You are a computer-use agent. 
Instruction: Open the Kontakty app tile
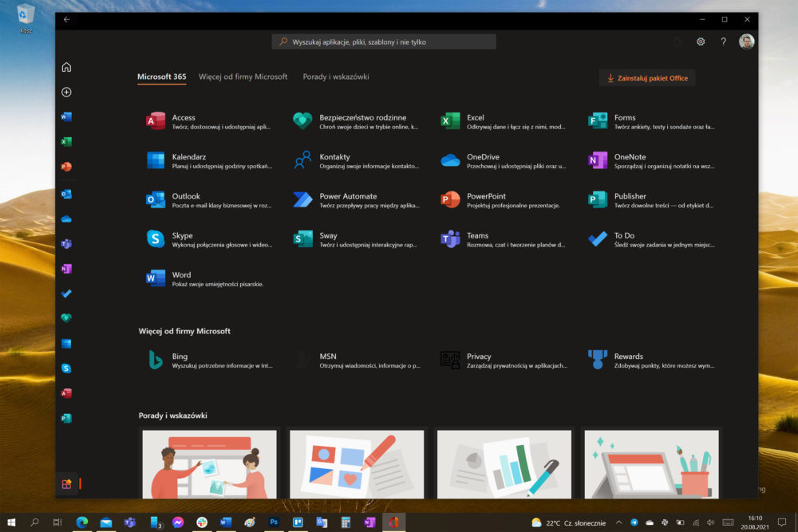coord(356,161)
